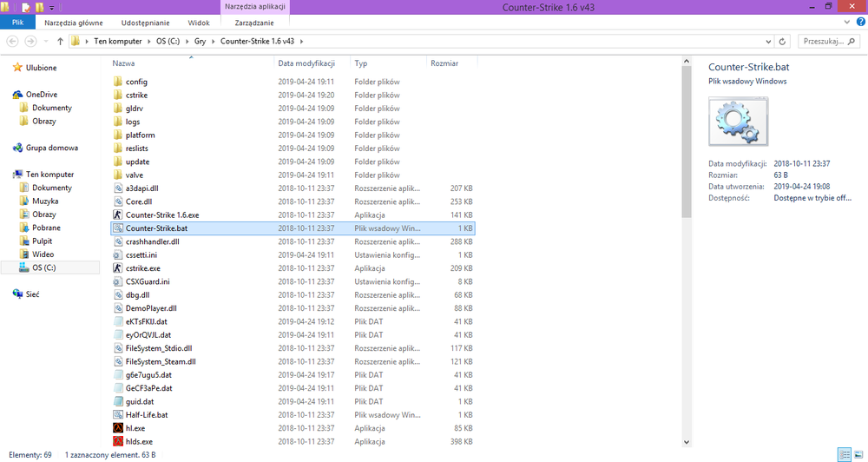Open OneDrive in the navigation pane
This screenshot has width=868, height=462.
42,95
